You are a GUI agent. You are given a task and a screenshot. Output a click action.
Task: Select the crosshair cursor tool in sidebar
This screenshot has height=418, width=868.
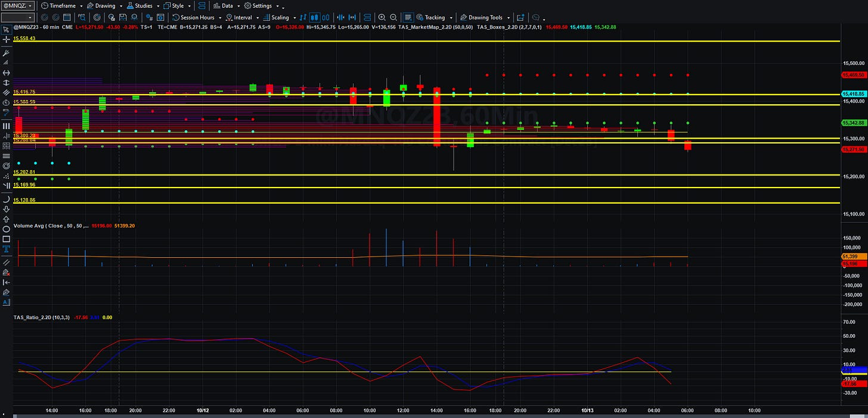point(6,40)
